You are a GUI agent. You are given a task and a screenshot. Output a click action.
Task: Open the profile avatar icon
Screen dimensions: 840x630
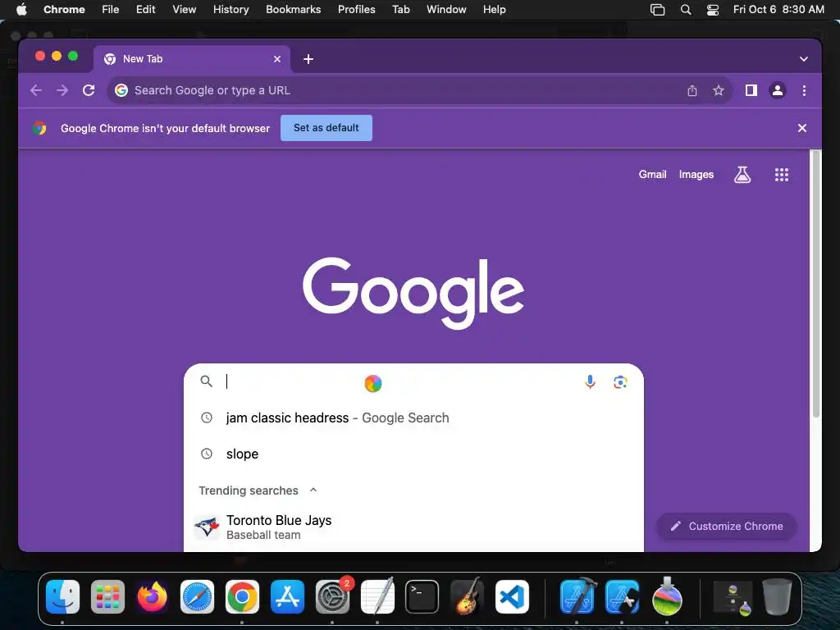click(x=778, y=90)
